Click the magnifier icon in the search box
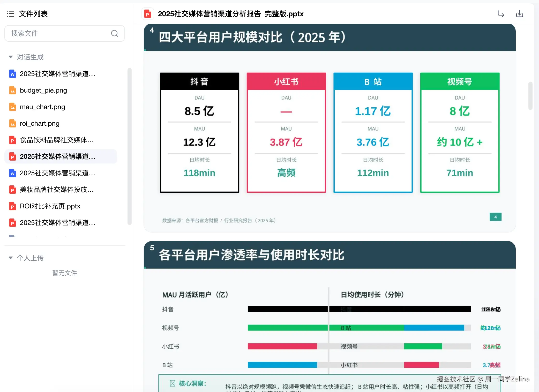The width and height of the screenshot is (539, 392). click(115, 33)
